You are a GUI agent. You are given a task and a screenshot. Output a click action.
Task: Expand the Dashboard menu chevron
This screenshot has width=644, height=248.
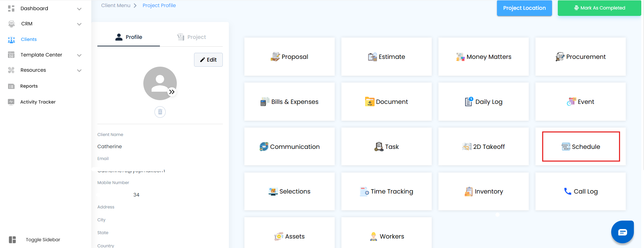[79, 9]
